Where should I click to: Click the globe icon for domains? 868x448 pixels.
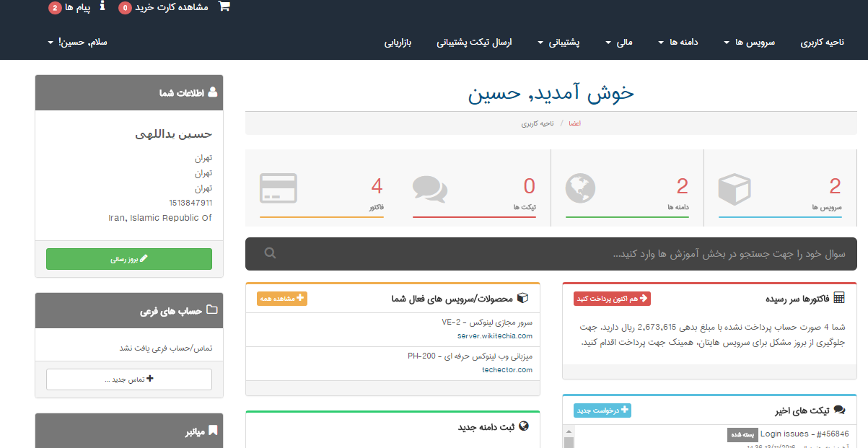click(x=581, y=188)
